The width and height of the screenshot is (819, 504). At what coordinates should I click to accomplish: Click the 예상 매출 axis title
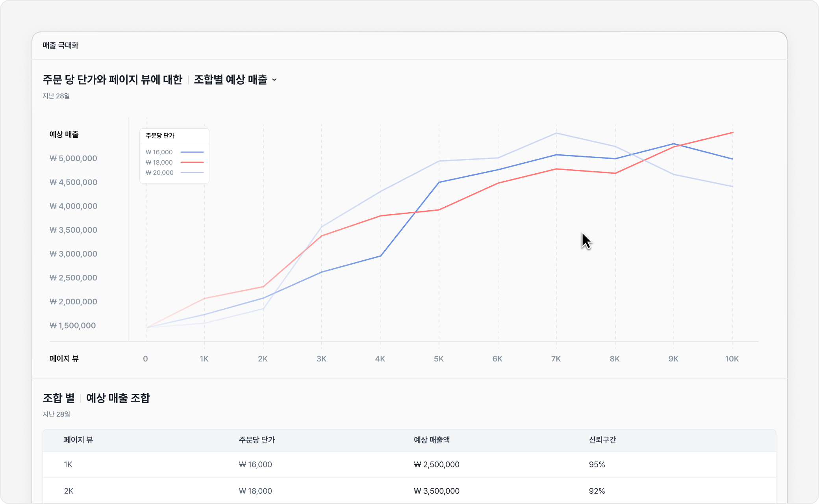coord(64,134)
